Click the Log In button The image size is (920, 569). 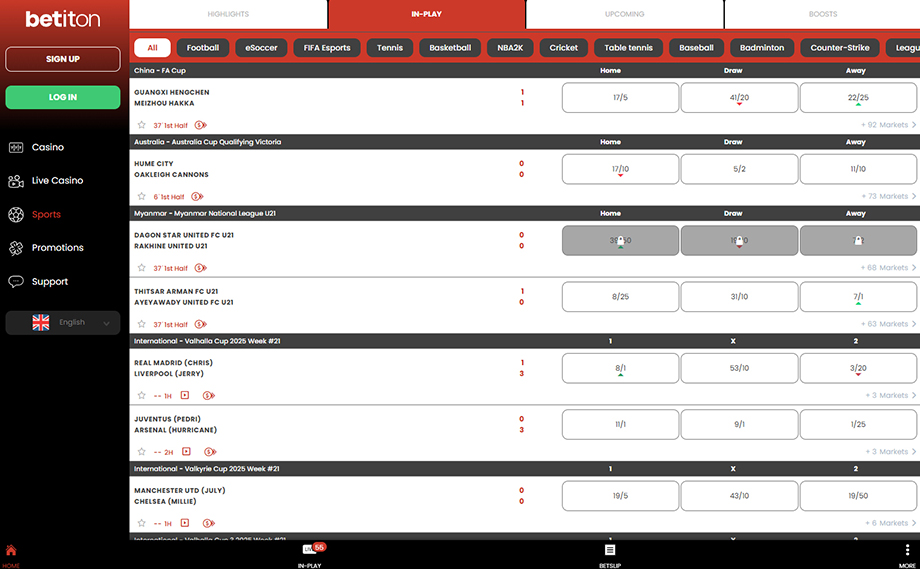63,97
